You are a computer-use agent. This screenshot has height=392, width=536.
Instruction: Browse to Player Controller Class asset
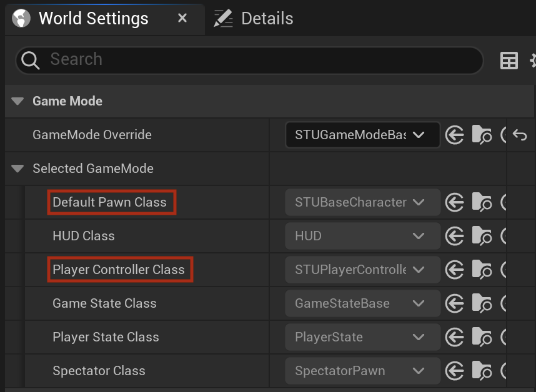(482, 270)
